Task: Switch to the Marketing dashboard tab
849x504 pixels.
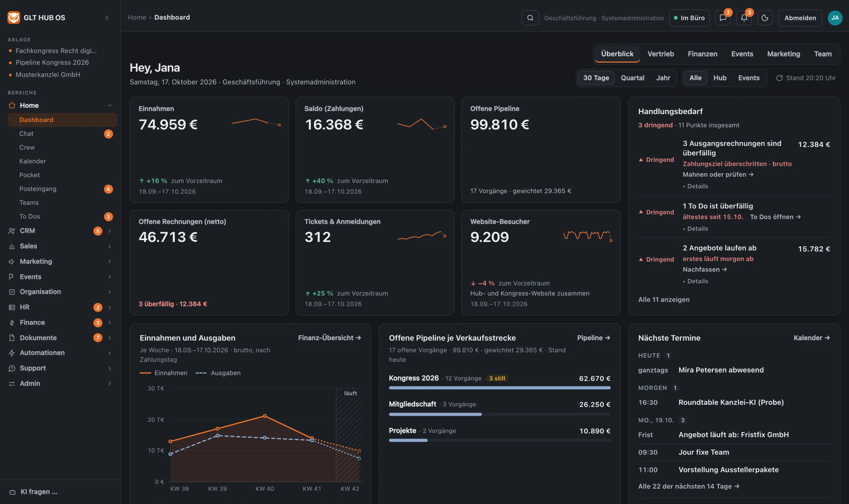Action: pos(783,54)
